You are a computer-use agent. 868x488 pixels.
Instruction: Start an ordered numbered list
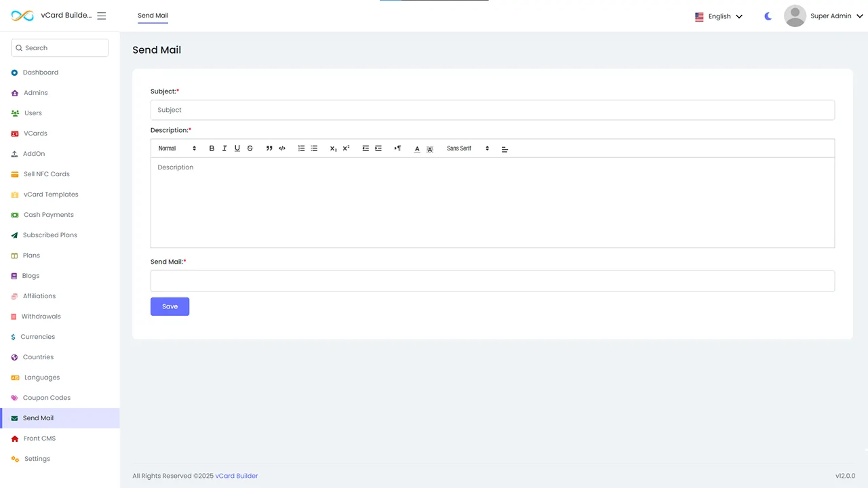point(301,148)
